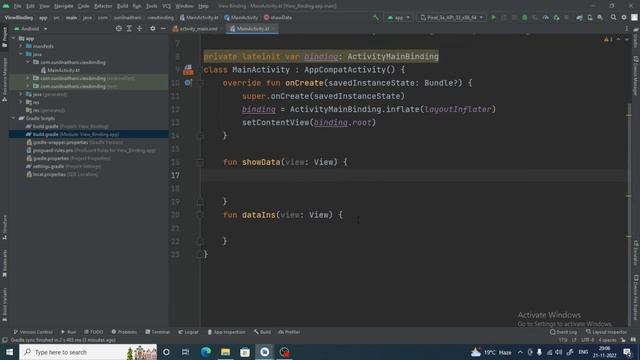
Task: Click in the Windows search box
Action: click(88, 352)
